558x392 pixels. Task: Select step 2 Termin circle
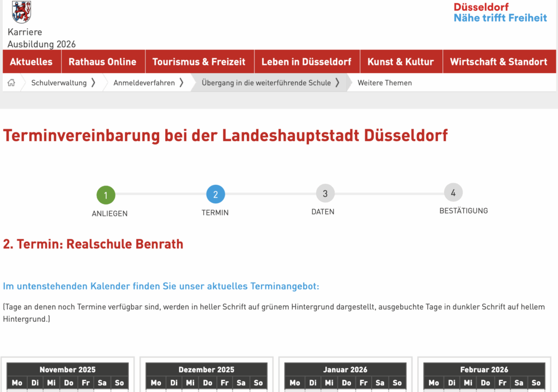(x=215, y=194)
